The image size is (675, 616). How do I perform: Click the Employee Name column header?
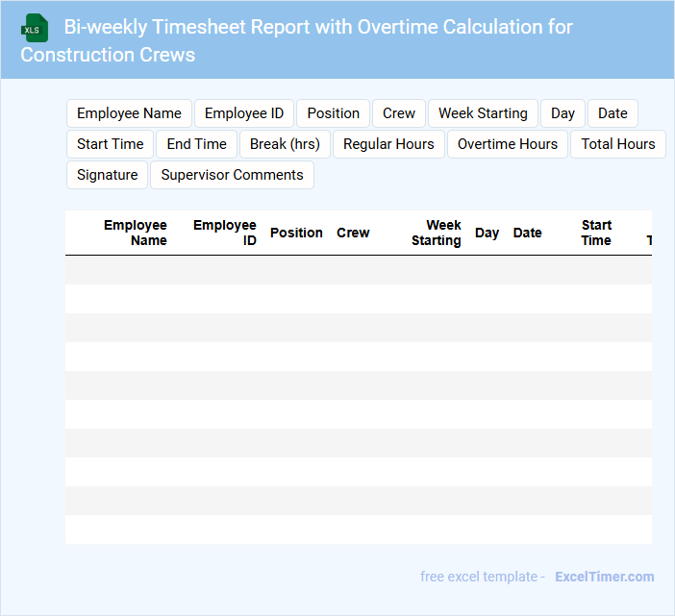(x=136, y=233)
